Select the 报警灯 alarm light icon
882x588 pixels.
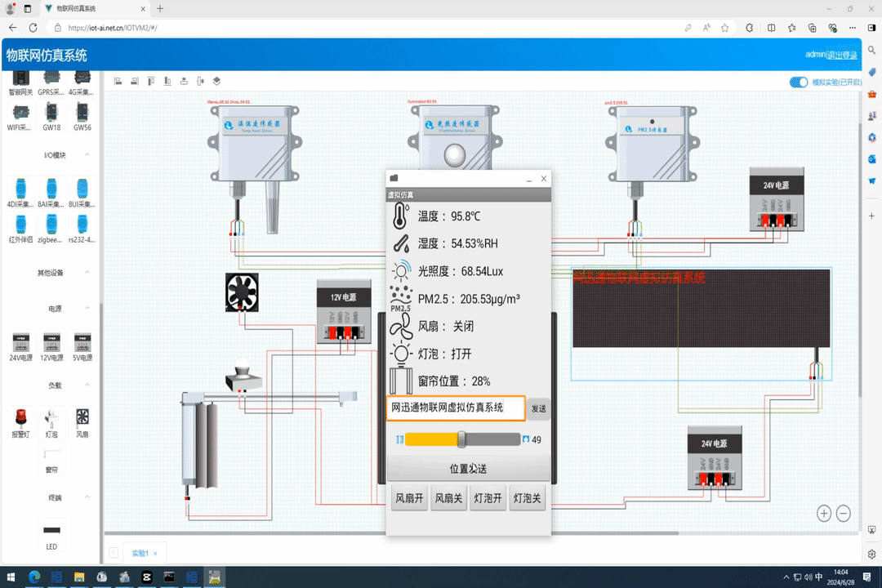coord(20,419)
